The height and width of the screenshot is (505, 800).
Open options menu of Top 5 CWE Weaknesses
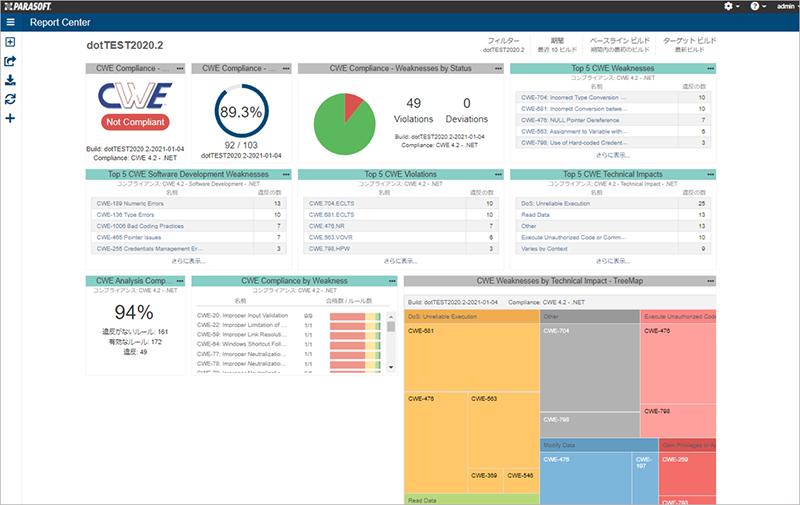pos(710,68)
